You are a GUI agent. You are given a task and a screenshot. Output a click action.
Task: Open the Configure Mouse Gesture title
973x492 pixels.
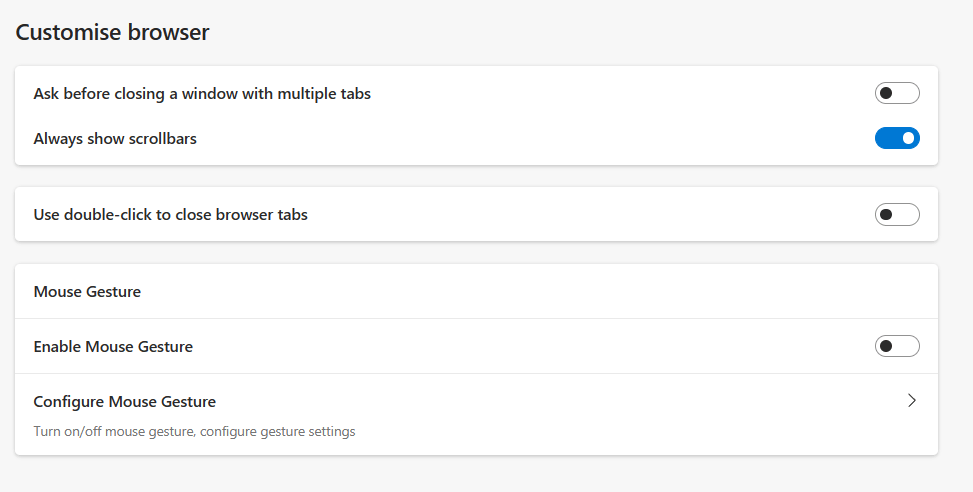coord(125,401)
